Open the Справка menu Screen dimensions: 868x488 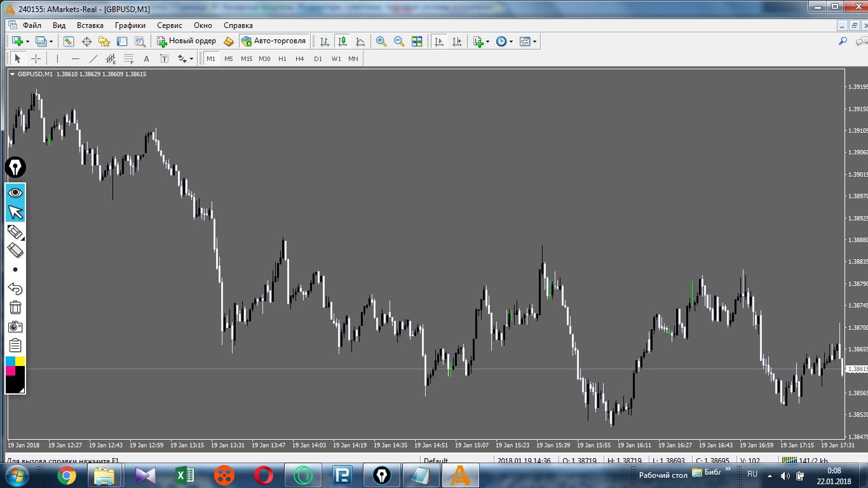[x=238, y=25]
